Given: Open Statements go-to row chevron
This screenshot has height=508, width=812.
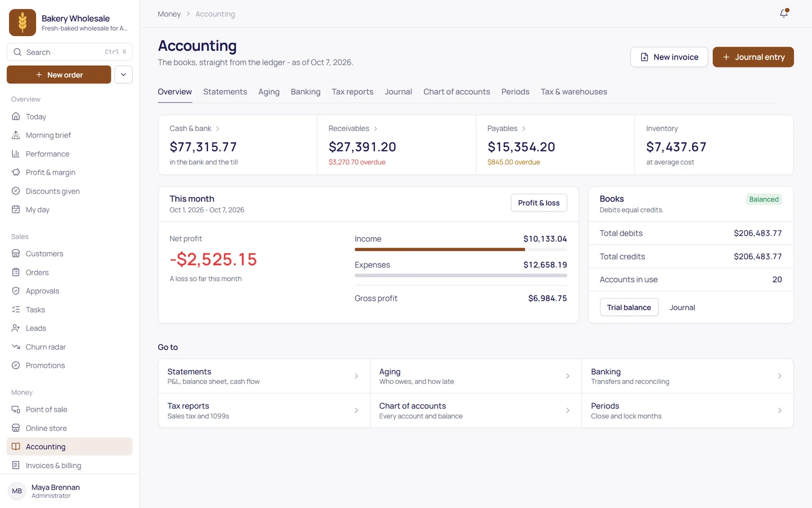Looking at the screenshot, I should coord(356,376).
